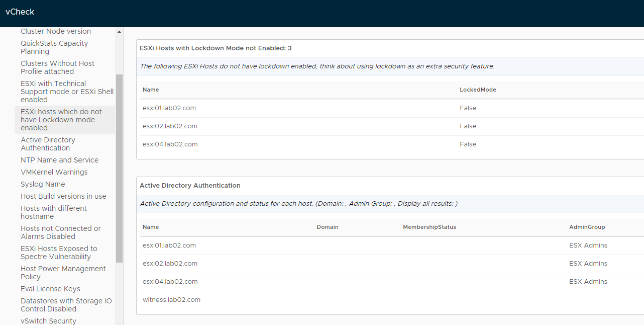Open Datastores with Storage IO Control Disabled
Viewport: 644px width, 325px height.
coord(66,305)
